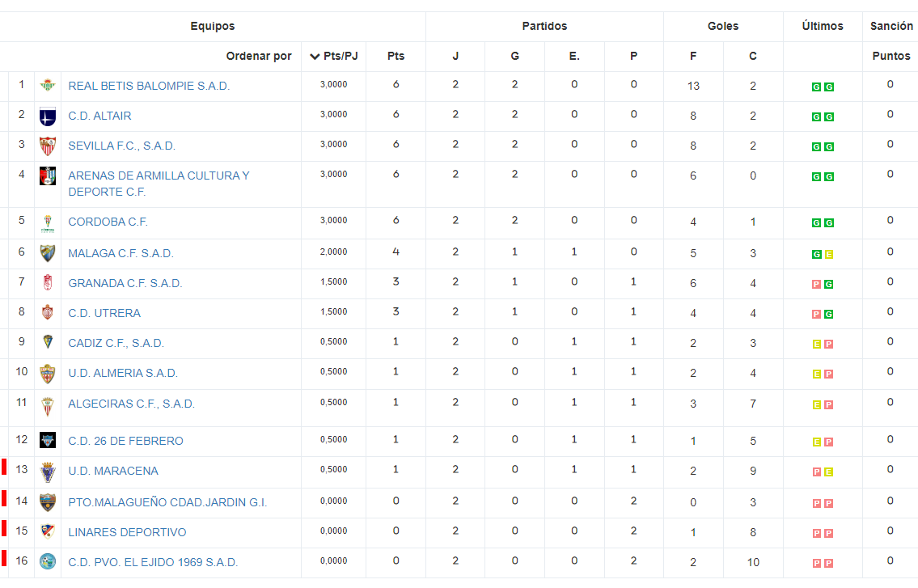The width and height of the screenshot is (918, 588).
Task: Open MALAGA C.F. S.A.D. team link
Action: coord(121,254)
